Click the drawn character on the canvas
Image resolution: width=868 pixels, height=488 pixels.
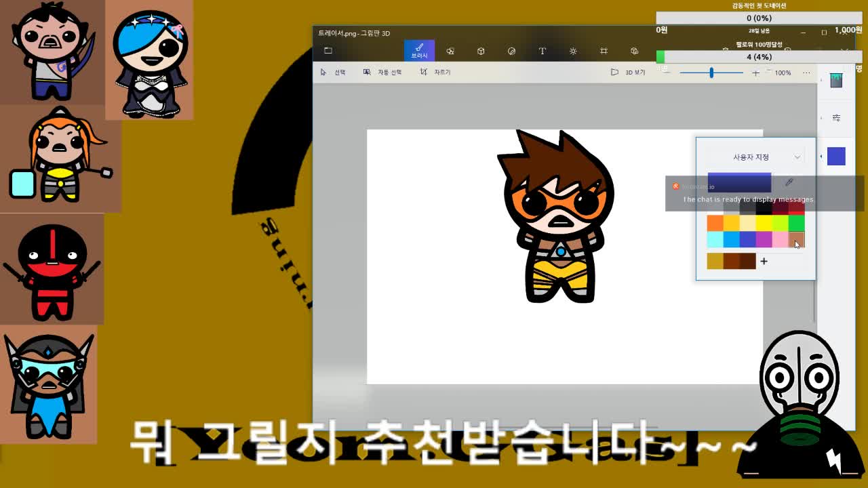point(557,217)
